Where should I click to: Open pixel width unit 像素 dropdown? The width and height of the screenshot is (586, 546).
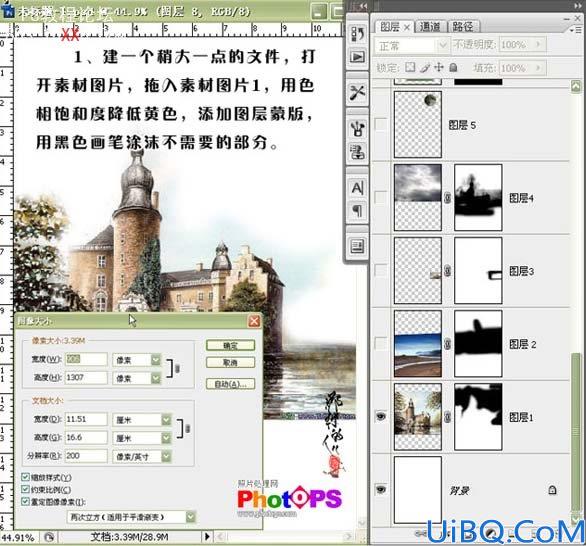click(x=137, y=360)
